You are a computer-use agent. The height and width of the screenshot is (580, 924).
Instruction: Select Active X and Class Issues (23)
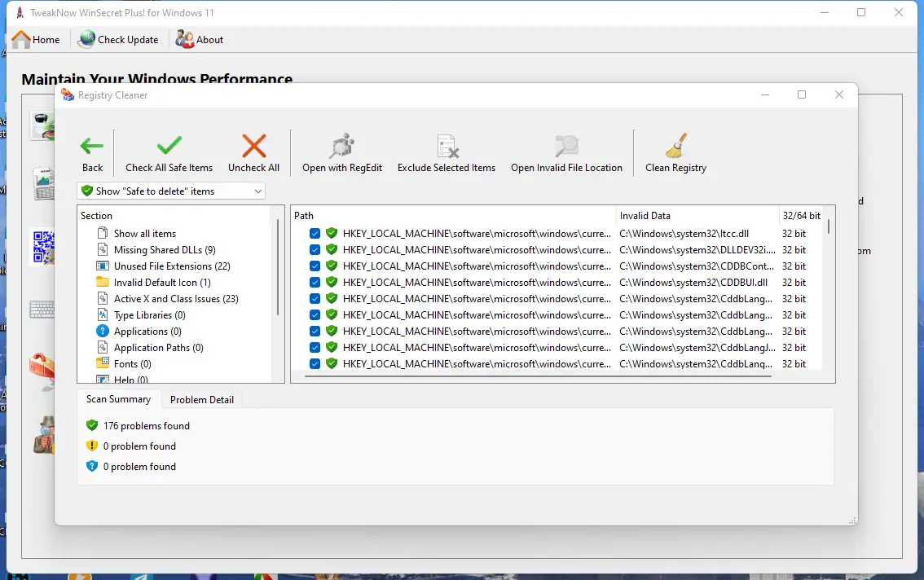coord(176,299)
